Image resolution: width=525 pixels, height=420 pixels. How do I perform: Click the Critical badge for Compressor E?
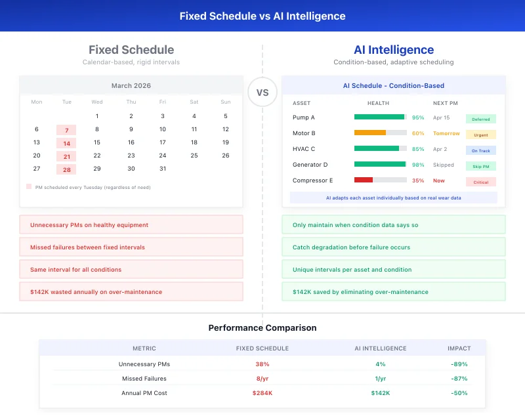(x=480, y=181)
